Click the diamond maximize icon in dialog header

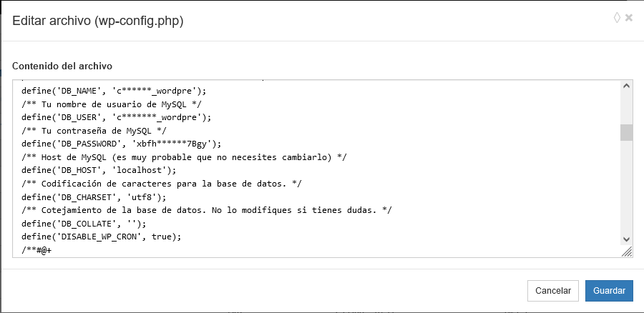[x=617, y=18]
